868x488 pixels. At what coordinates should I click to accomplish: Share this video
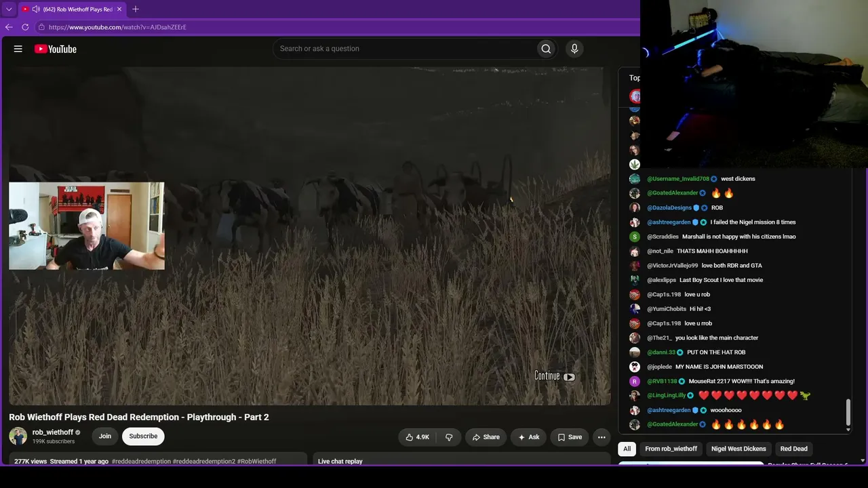click(x=486, y=437)
